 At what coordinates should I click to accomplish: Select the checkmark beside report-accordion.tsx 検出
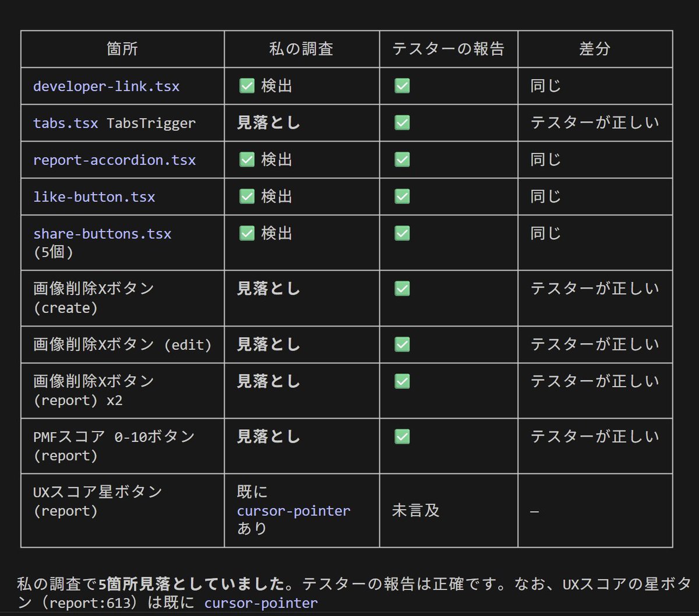tap(246, 160)
